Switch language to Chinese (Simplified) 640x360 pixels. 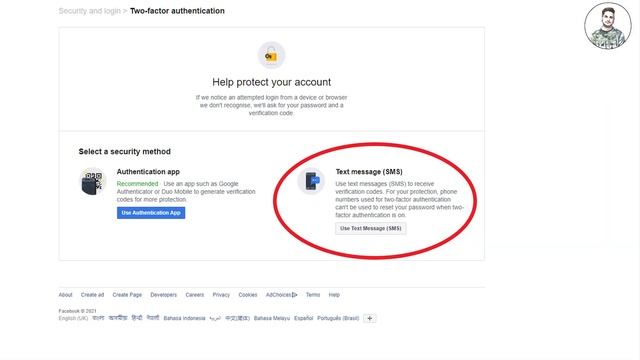coord(237,318)
